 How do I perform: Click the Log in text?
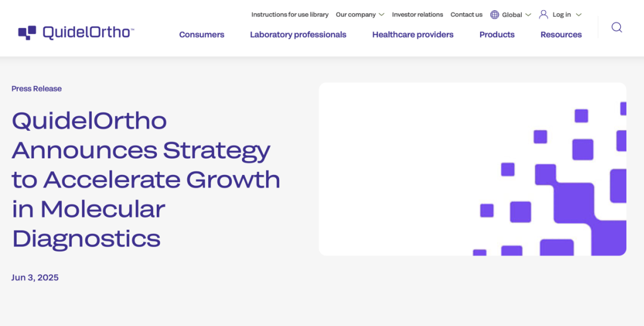coord(562,14)
